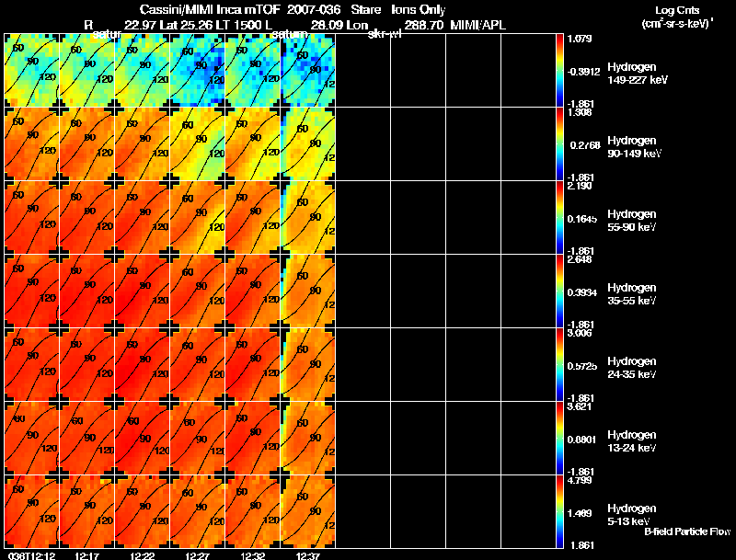Click the 12:22 time label

(x=143, y=555)
